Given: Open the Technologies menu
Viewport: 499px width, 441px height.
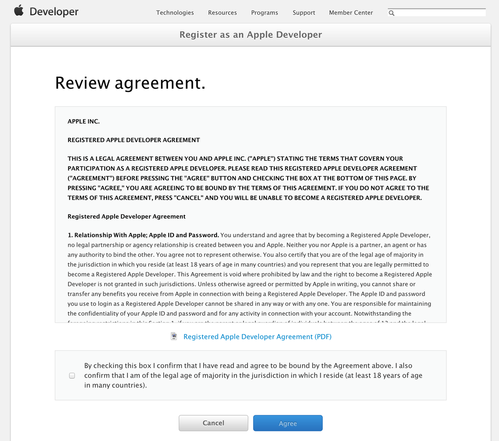Looking at the screenshot, I should (175, 13).
